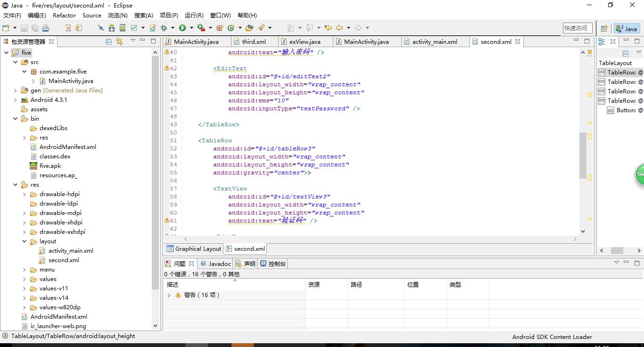Click the new Android XML file icon
Image resolution: width=644 pixels, height=347 pixels.
153,28
